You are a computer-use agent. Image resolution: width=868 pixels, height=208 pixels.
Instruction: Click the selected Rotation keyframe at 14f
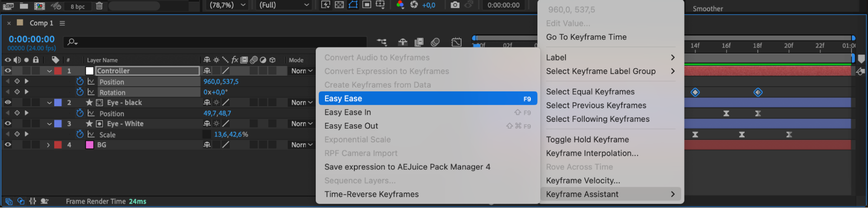695,92
